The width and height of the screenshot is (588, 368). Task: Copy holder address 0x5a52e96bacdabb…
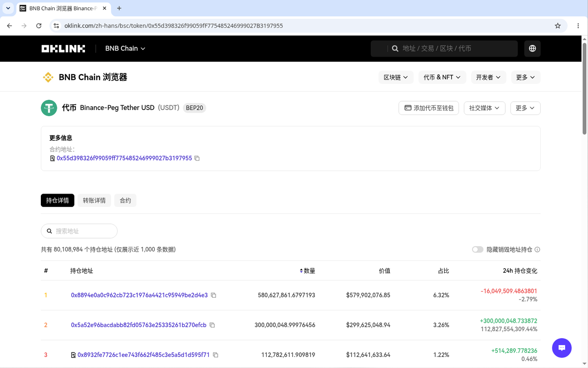[212, 325]
